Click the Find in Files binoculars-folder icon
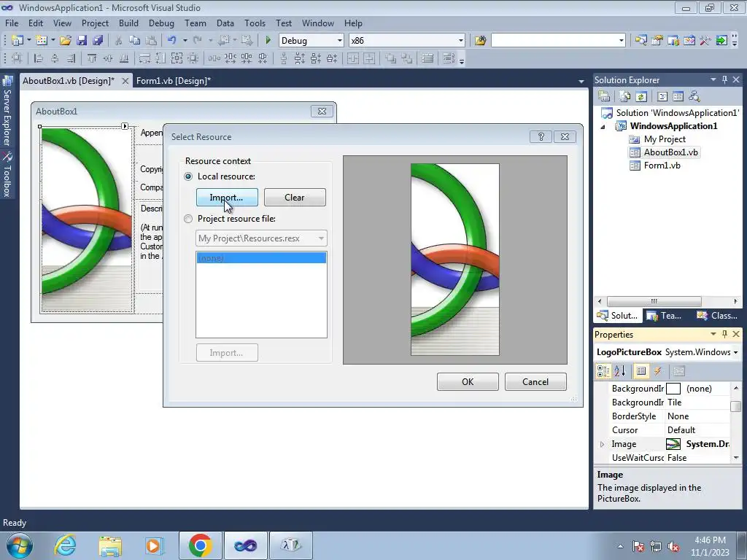Viewport: 747px width, 560px height. pyautogui.click(x=480, y=41)
